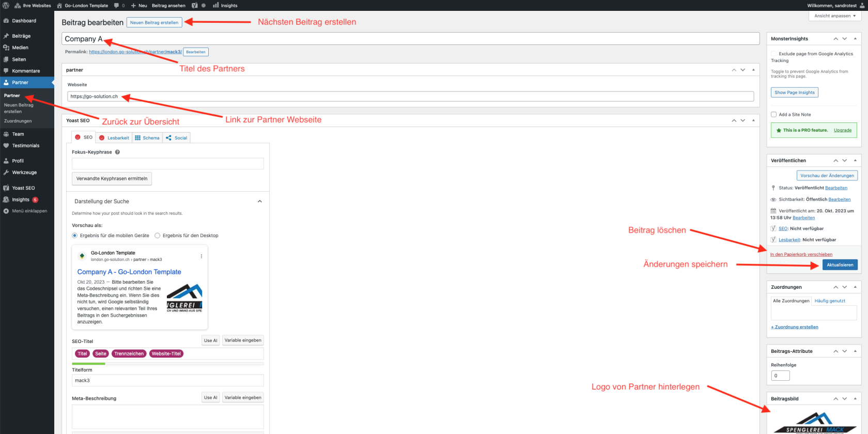Select Ergebnis für die mobilen Geräte
Screen dimensions: 868x434
click(x=74, y=236)
